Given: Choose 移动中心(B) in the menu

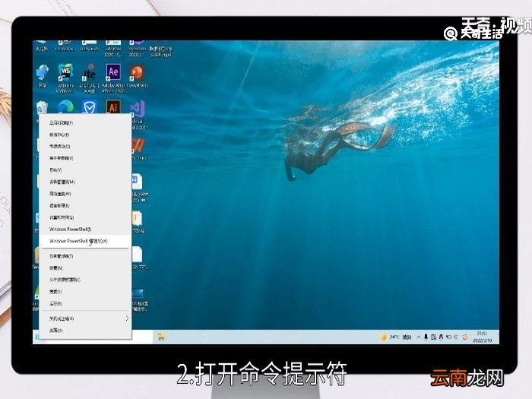Looking at the screenshot, I should 85,135.
